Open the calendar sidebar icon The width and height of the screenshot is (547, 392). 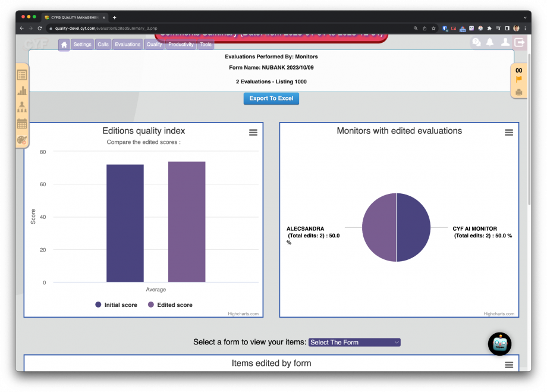21,123
